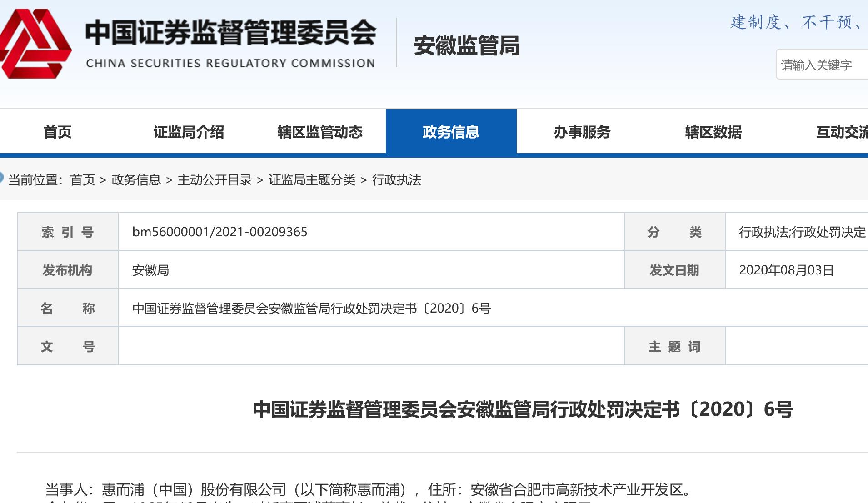Click the 发布机构 label cell
The image size is (868, 503).
pyautogui.click(x=68, y=270)
